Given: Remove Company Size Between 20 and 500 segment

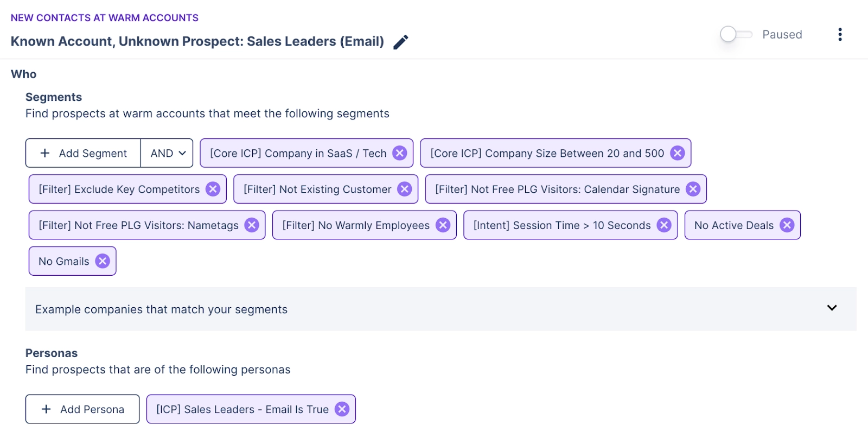Looking at the screenshot, I should pos(677,153).
